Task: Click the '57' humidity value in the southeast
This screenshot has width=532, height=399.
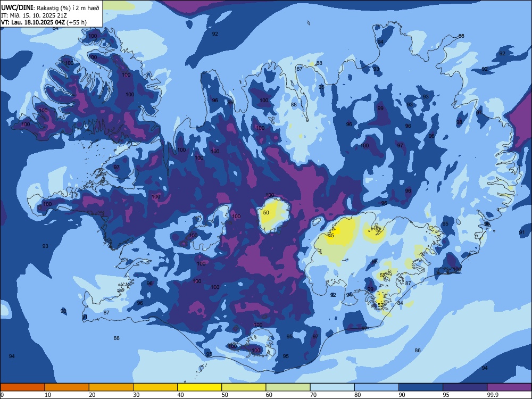Action: (383, 275)
